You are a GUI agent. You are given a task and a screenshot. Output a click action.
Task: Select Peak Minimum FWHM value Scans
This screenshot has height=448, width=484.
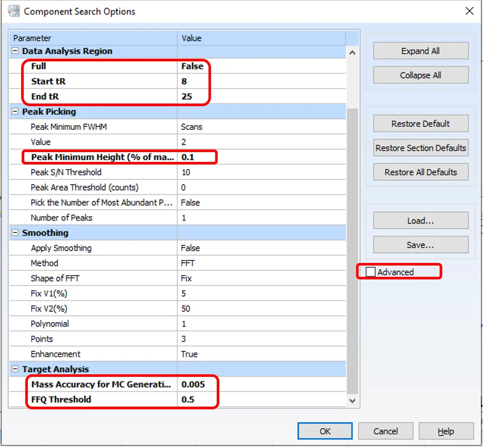(x=262, y=127)
